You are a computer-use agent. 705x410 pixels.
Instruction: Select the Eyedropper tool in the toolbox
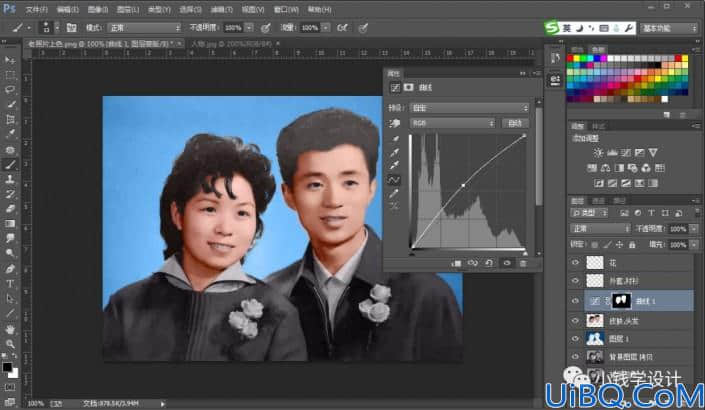(x=9, y=134)
